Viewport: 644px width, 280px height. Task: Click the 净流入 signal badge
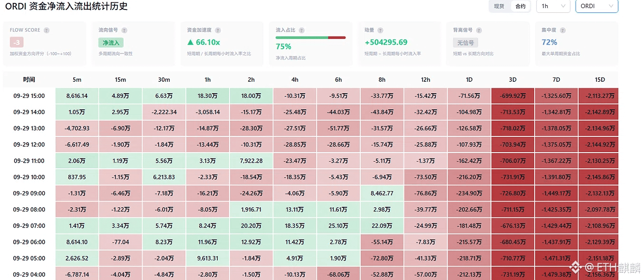pyautogui.click(x=111, y=43)
